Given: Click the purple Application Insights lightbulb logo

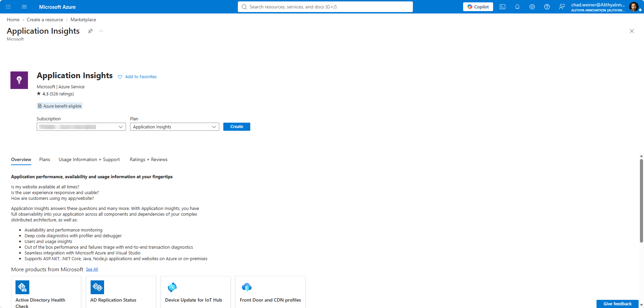Looking at the screenshot, I should point(19,80).
